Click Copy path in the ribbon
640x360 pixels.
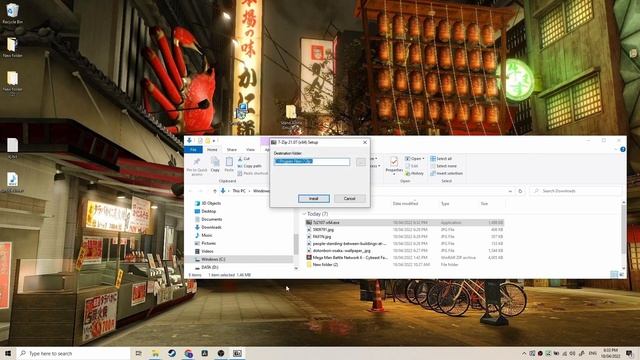click(x=250, y=166)
